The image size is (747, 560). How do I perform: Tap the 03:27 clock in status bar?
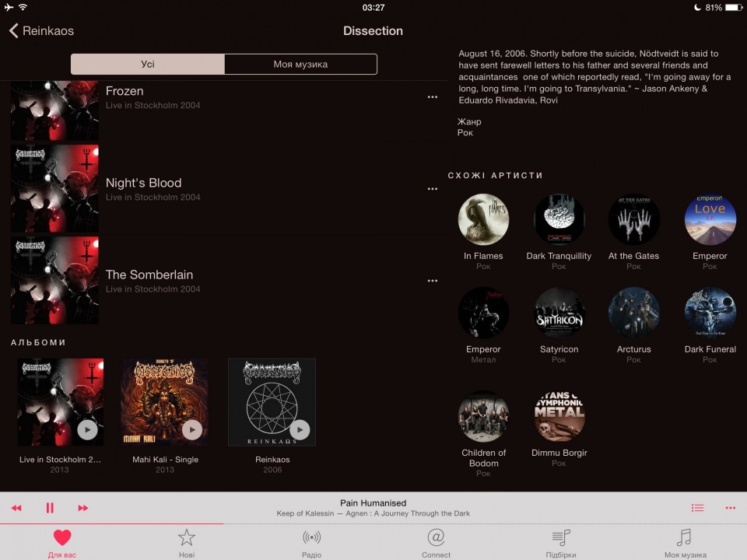pos(373,8)
